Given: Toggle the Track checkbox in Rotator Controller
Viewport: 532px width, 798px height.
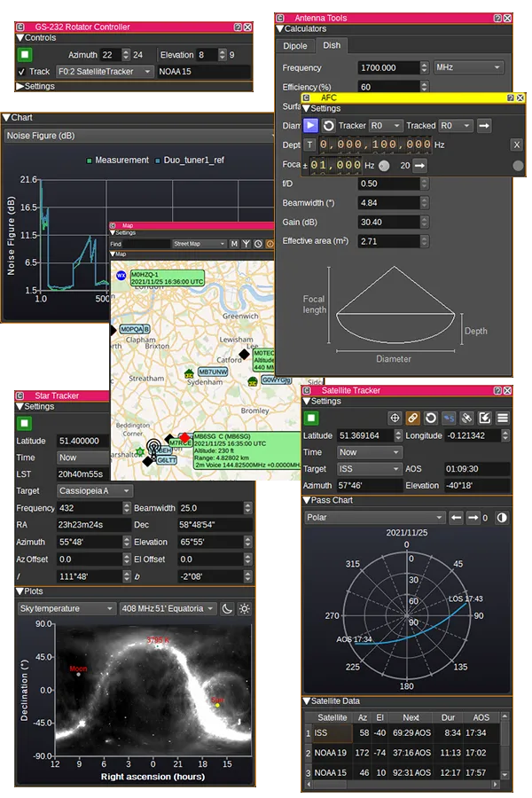Looking at the screenshot, I should pyautogui.click(x=21, y=72).
